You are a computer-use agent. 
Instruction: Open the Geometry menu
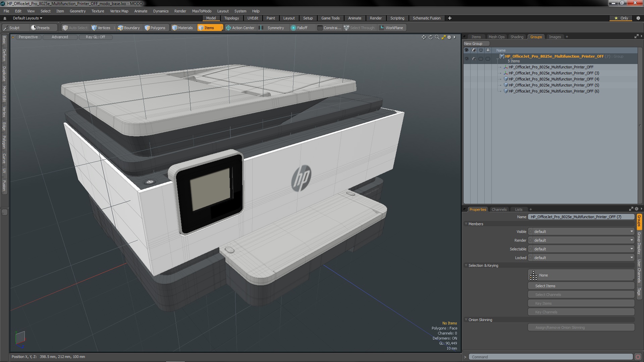pyautogui.click(x=77, y=11)
